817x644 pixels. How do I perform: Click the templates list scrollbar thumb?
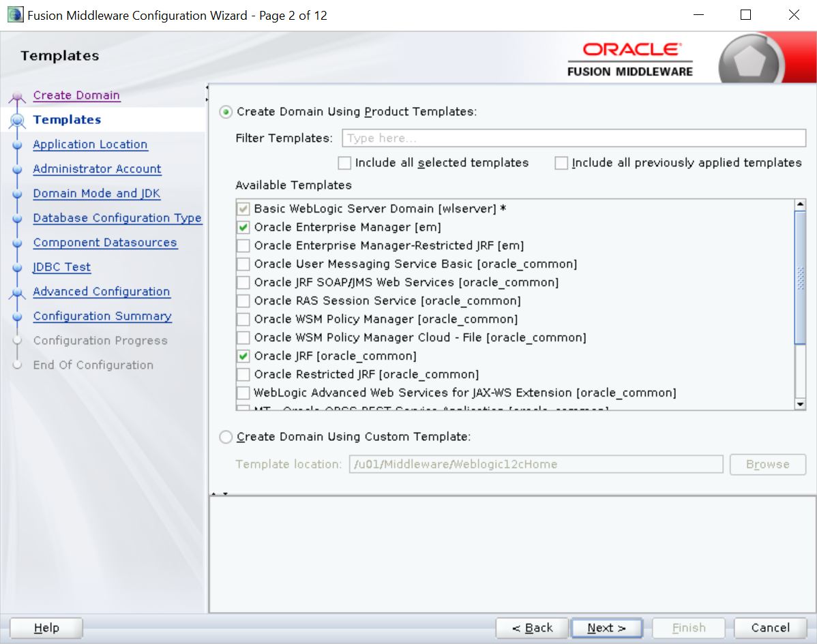coord(801,277)
